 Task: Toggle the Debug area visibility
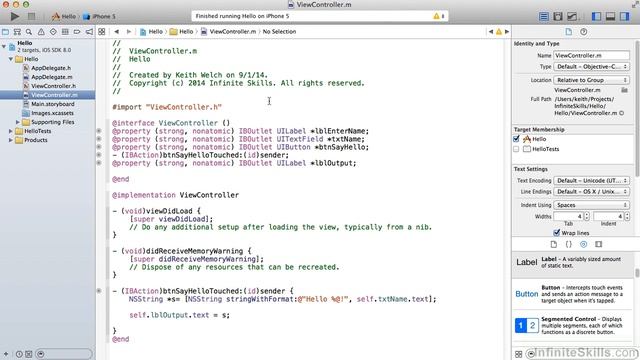[610, 16]
